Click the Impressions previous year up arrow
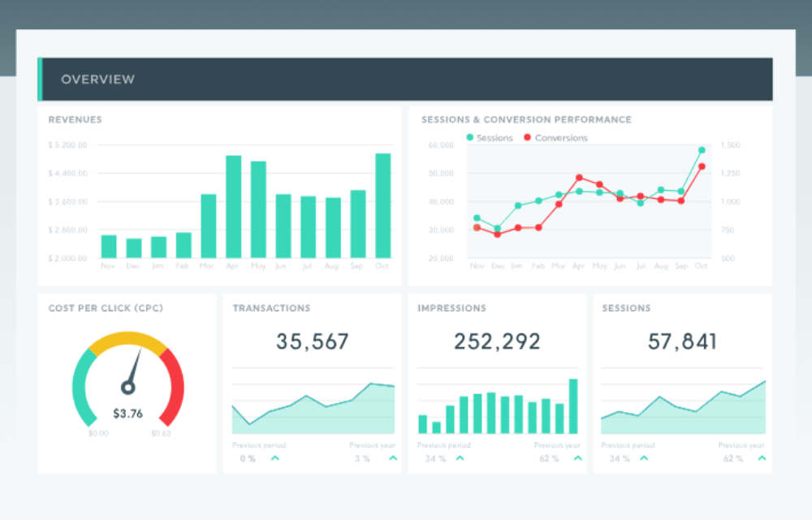Viewport: 812px width, 520px height. coord(578,458)
